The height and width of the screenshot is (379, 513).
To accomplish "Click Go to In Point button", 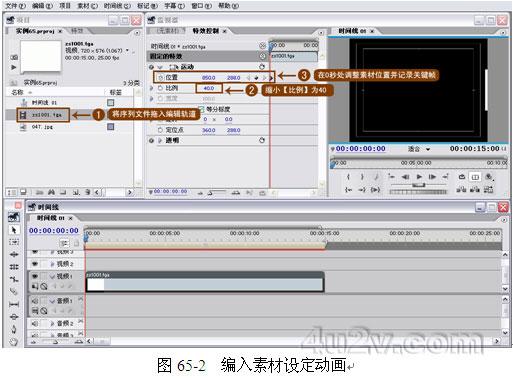I will pyautogui.click(x=348, y=190).
